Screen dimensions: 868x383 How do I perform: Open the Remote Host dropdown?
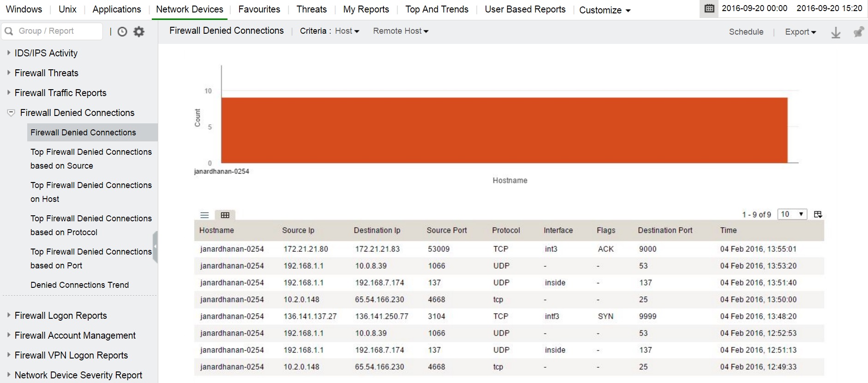coord(401,31)
